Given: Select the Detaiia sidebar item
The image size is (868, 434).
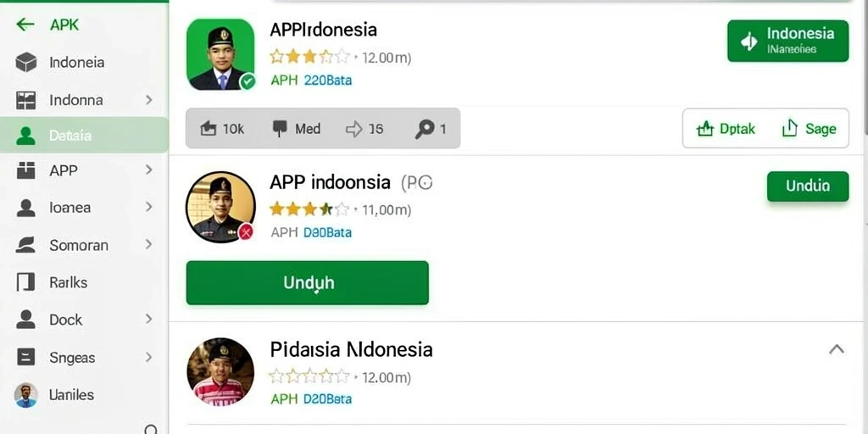Looking at the screenshot, I should pyautogui.click(x=84, y=135).
